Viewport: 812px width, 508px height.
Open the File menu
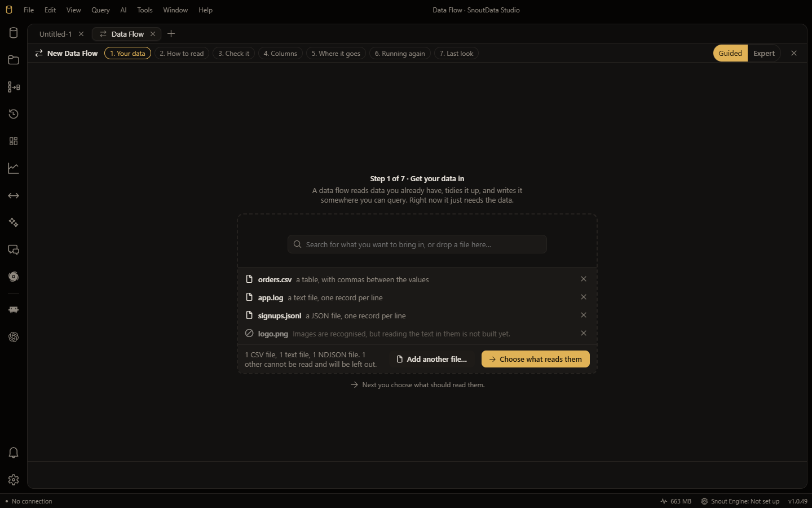[x=29, y=10]
